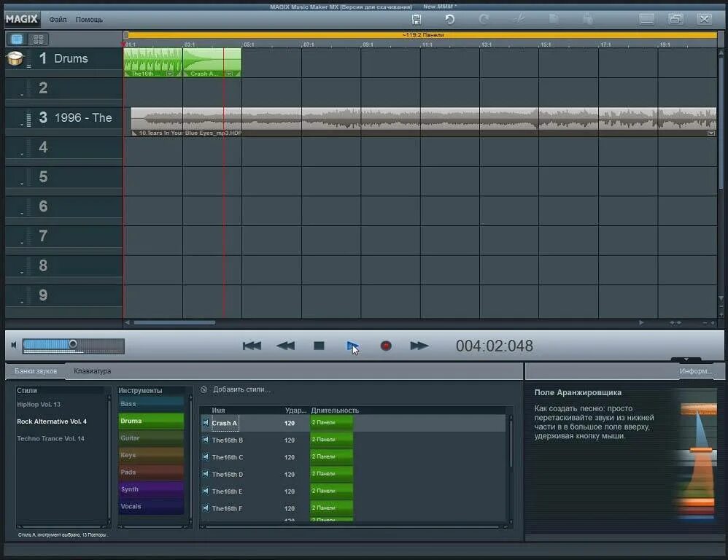
Task: Click the MAGIX logo button
Action: point(22,19)
